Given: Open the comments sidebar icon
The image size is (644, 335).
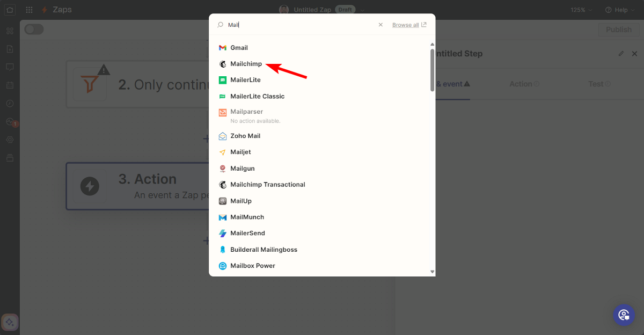Looking at the screenshot, I should (x=10, y=67).
